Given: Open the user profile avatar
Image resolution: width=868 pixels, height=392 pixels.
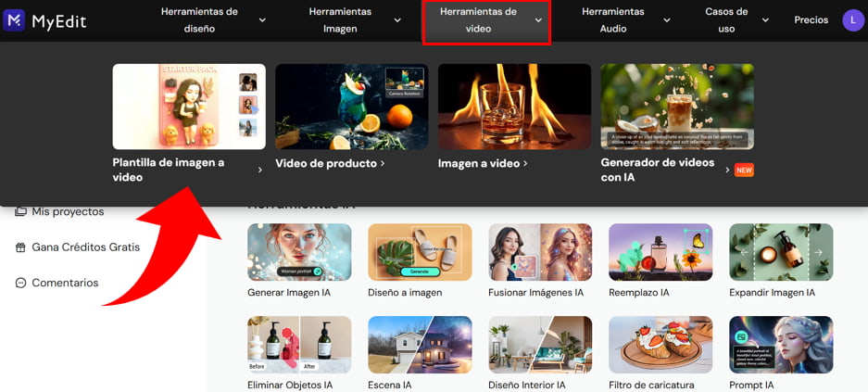Looking at the screenshot, I should pyautogui.click(x=852, y=20).
